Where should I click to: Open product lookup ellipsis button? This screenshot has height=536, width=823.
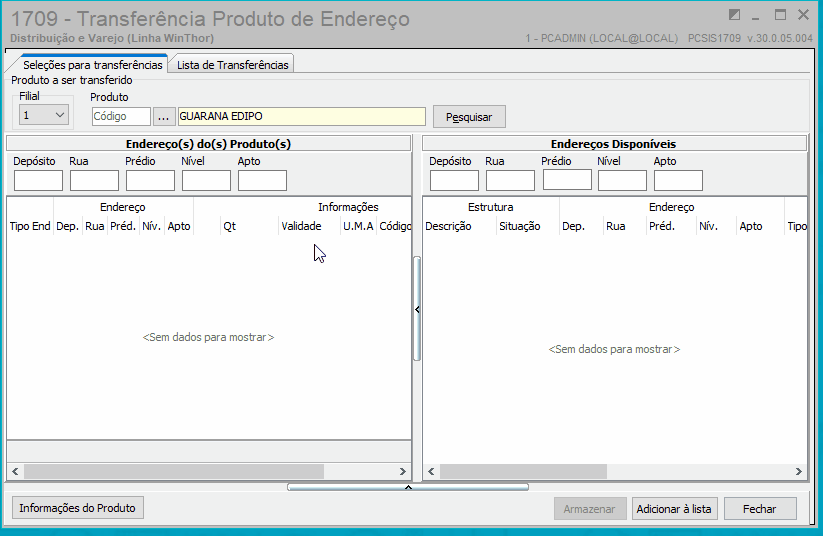[x=164, y=117]
